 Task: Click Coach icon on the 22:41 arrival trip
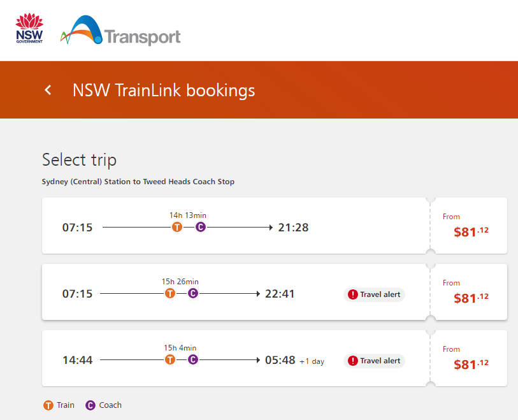pyautogui.click(x=193, y=293)
